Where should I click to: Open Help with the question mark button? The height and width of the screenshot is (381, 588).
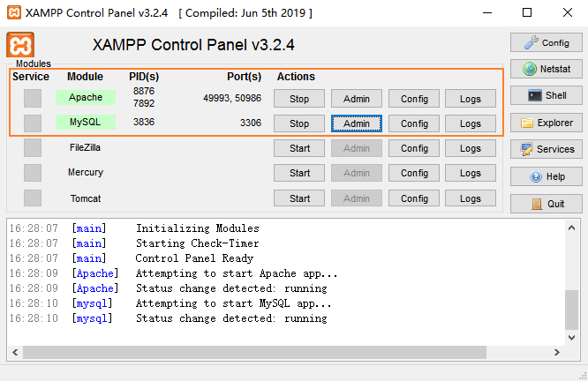coord(546,176)
